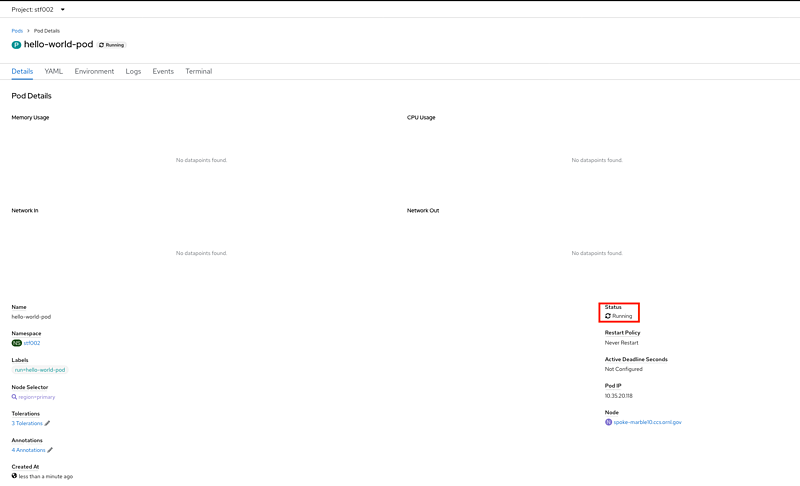Follow the region=primary node selector link

(x=37, y=397)
